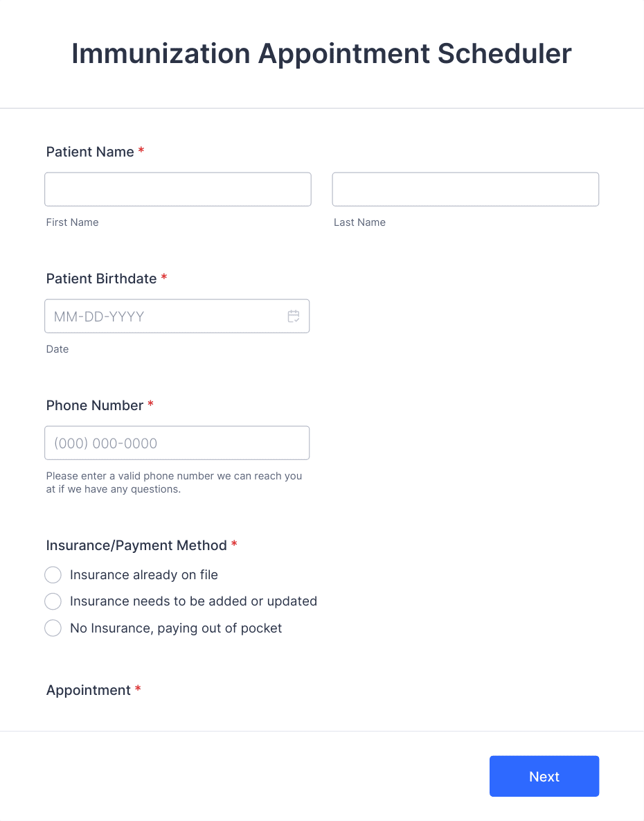Click the Insurance/Payment Method heading

coord(136,546)
